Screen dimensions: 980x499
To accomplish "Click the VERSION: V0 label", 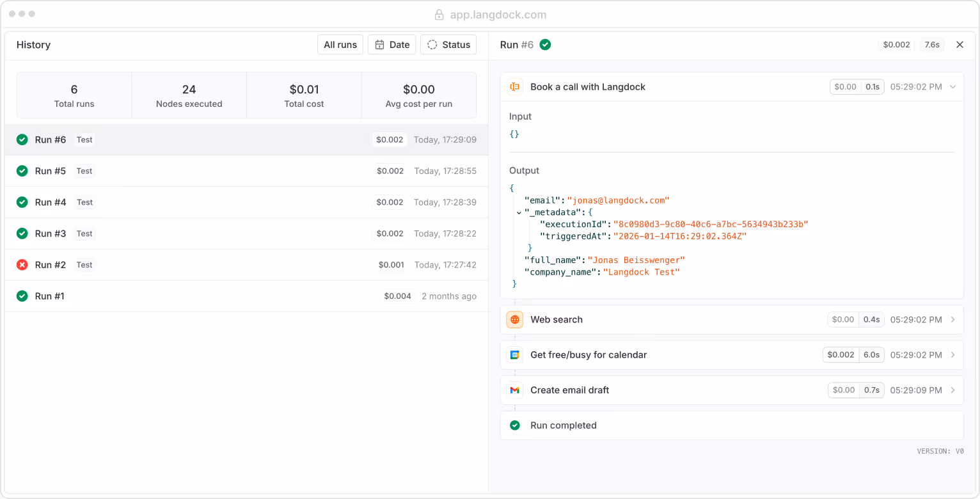I will point(940,451).
